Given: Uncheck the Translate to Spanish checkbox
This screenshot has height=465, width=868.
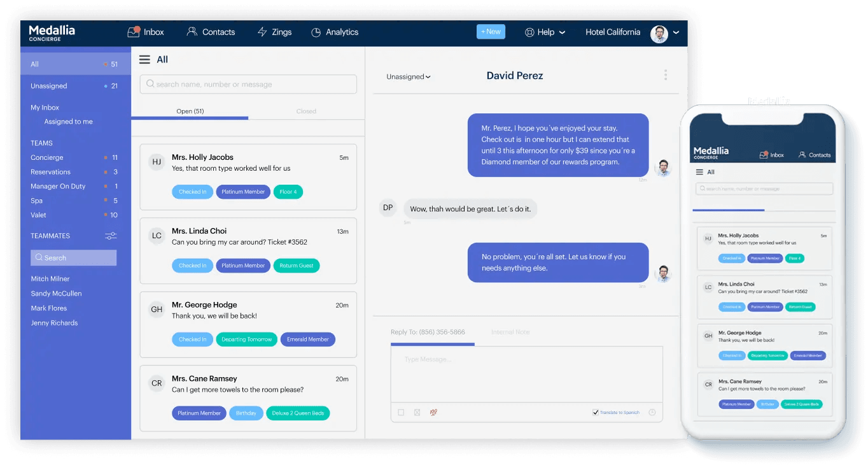Looking at the screenshot, I should 595,412.
